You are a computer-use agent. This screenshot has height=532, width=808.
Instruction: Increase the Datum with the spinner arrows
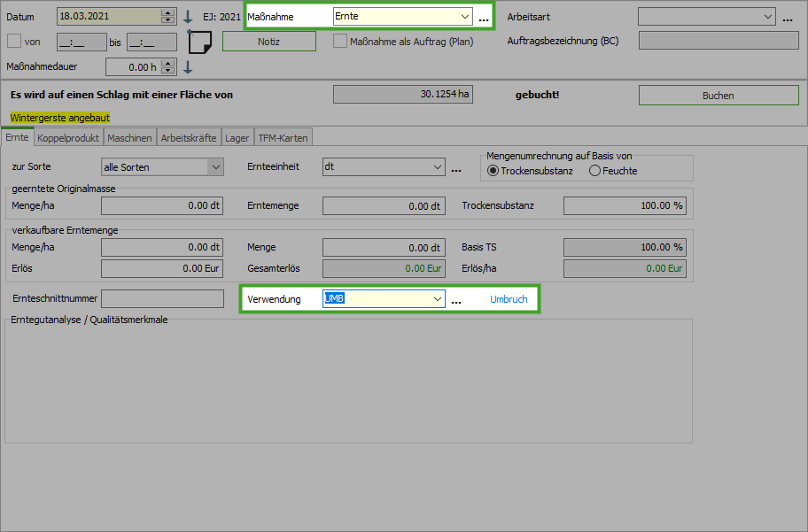167,13
